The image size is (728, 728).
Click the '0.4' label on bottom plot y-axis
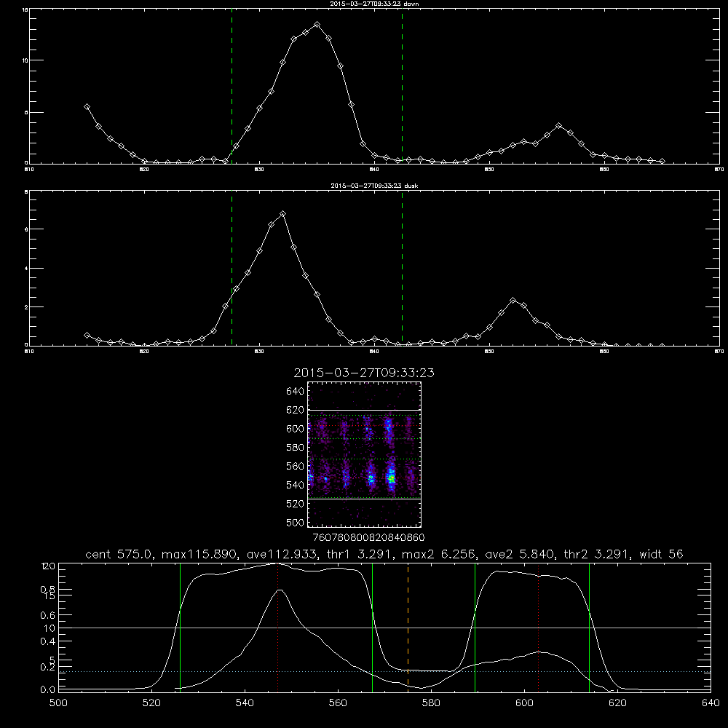(48, 641)
